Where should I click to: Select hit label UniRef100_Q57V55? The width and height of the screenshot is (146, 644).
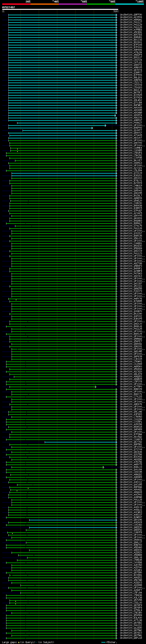(x=131, y=600)
